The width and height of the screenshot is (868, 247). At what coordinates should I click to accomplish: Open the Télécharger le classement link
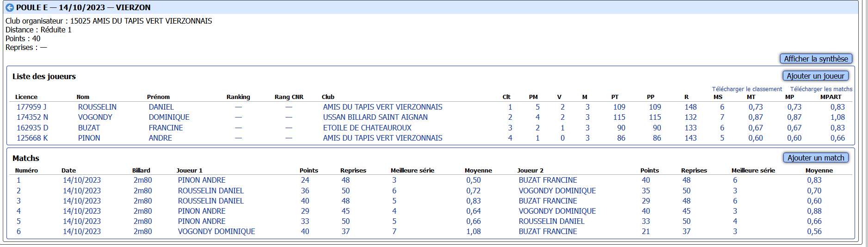(747, 89)
